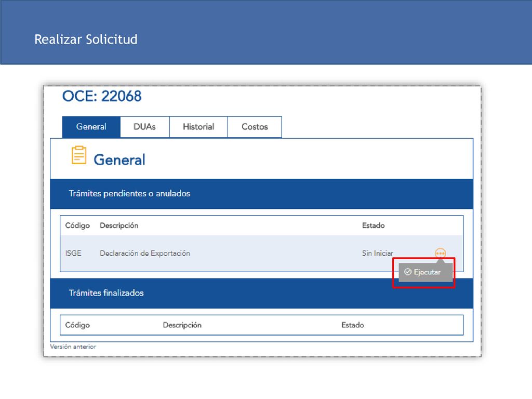Image resolution: width=532 pixels, height=399 pixels.
Task: Click Código column header in pending table
Action: click(77, 225)
